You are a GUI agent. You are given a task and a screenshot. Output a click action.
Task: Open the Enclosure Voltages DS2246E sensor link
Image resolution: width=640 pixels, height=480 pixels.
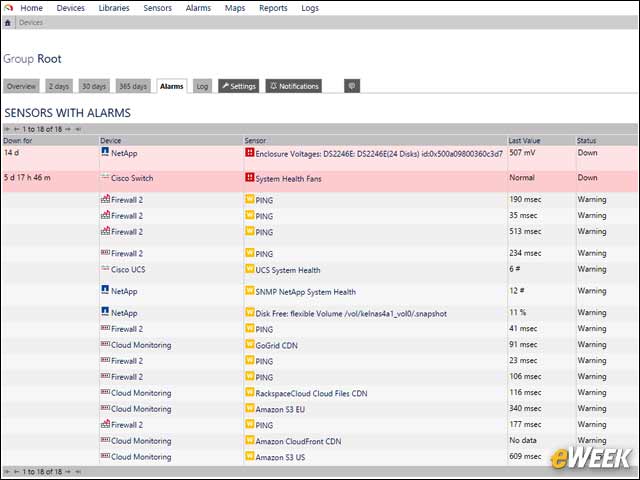pyautogui.click(x=379, y=154)
